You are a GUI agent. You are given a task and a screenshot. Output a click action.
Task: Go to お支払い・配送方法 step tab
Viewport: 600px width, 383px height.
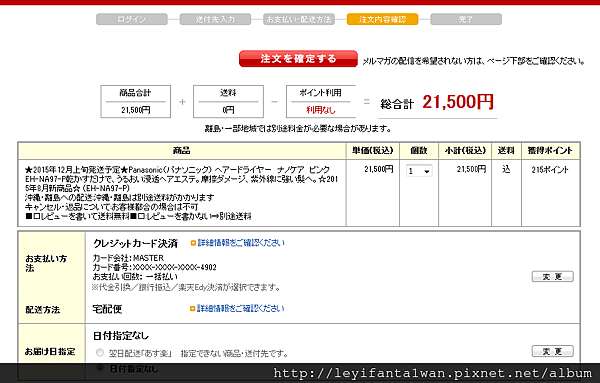(299, 19)
